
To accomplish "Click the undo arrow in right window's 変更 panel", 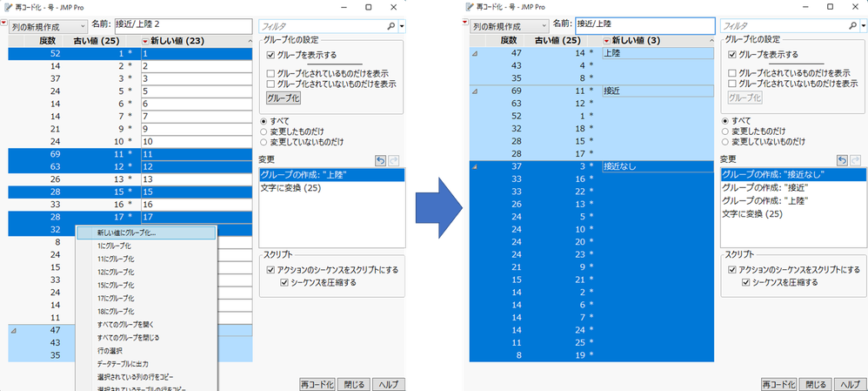I will point(841,160).
